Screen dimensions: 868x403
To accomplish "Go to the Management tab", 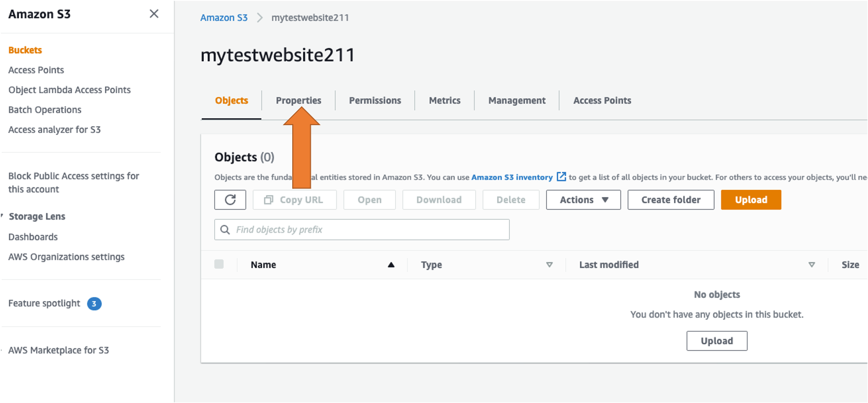I will click(x=517, y=100).
